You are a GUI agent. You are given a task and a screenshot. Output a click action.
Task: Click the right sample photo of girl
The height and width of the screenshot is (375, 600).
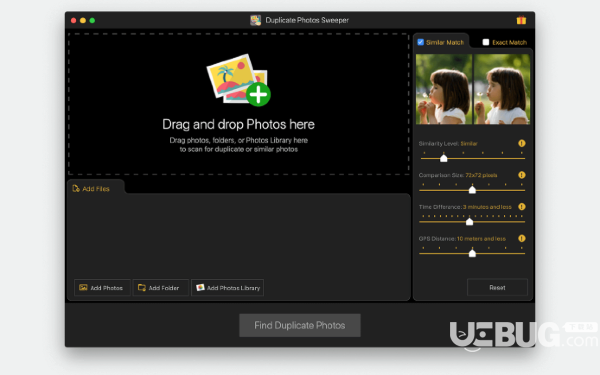(502, 89)
